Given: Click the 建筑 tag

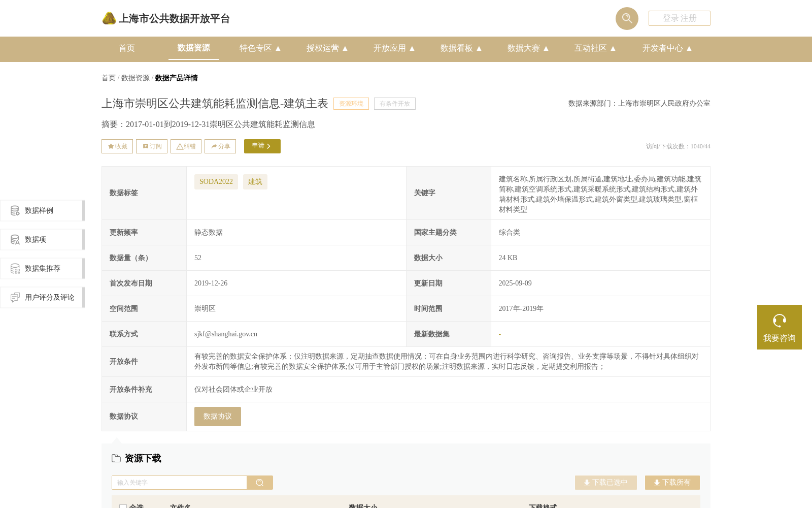Looking at the screenshot, I should tap(255, 182).
